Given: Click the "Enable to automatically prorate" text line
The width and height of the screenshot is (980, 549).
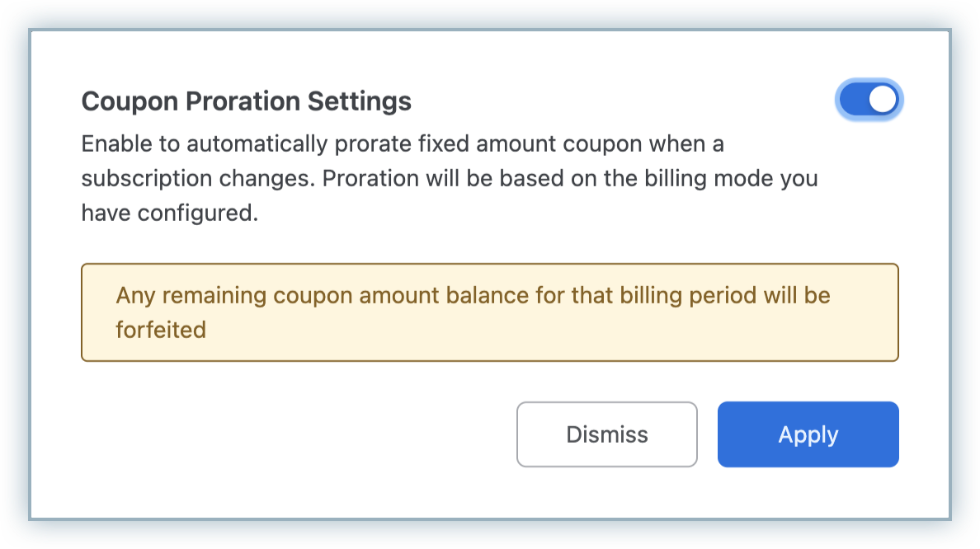Looking at the screenshot, I should [x=403, y=144].
